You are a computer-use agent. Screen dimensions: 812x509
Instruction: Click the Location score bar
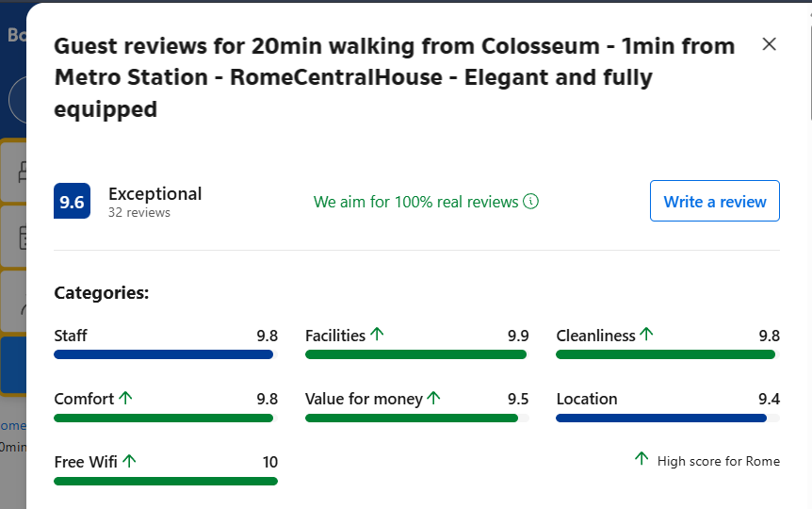click(x=668, y=419)
